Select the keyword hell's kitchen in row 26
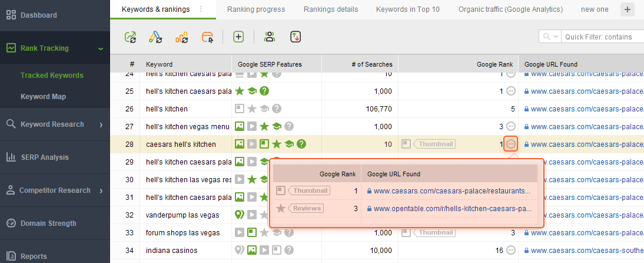Viewport: 644px width, 263px height. (167, 109)
